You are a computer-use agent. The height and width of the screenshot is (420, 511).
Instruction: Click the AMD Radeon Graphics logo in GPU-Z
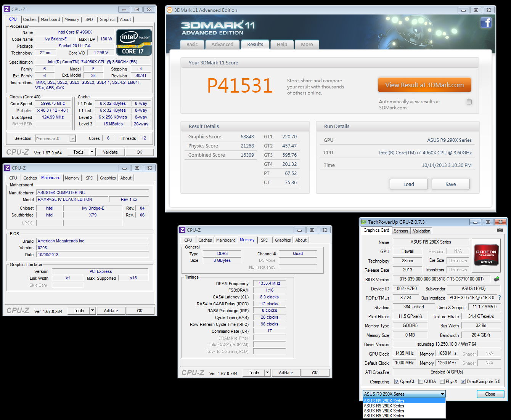486,255
